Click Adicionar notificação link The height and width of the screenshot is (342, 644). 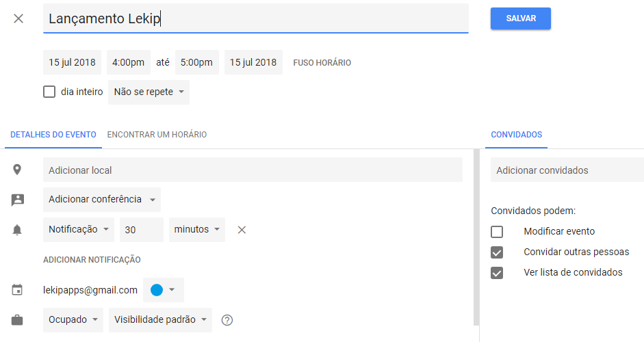(x=92, y=260)
